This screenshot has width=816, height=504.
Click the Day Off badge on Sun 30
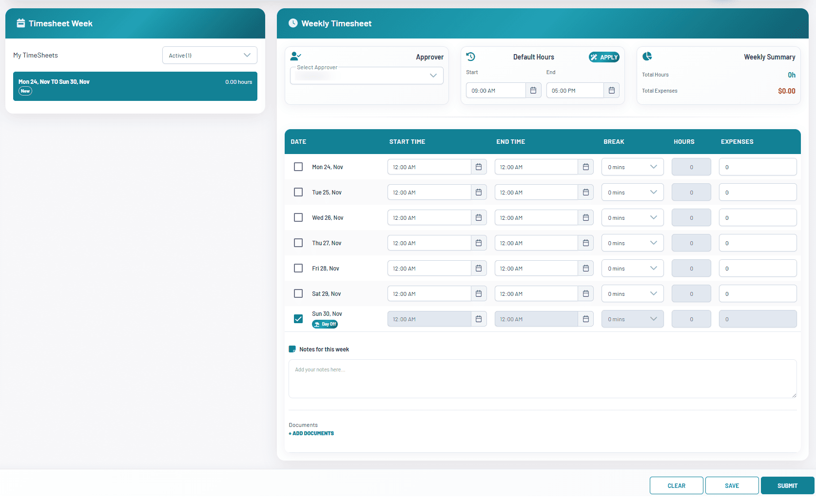tap(325, 324)
